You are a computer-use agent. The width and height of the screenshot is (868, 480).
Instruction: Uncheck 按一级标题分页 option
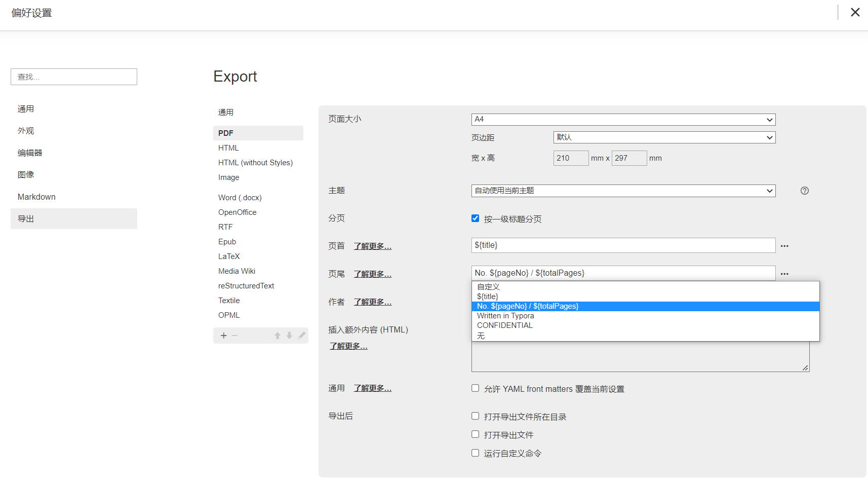point(475,218)
